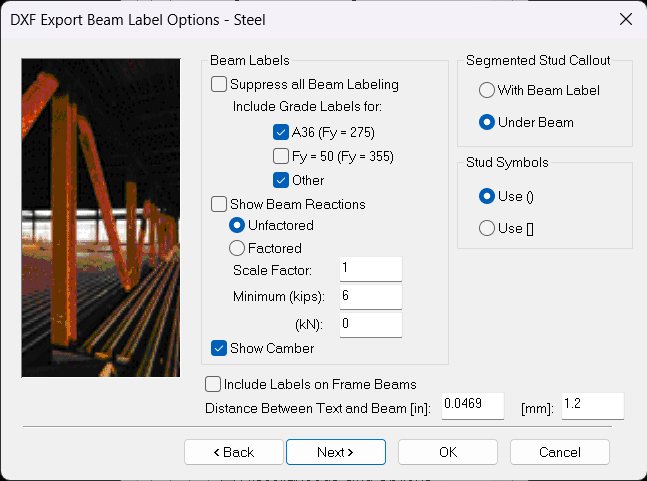Click the text-to-beam distance [in] field
The width and height of the screenshot is (647, 481).
click(x=471, y=406)
